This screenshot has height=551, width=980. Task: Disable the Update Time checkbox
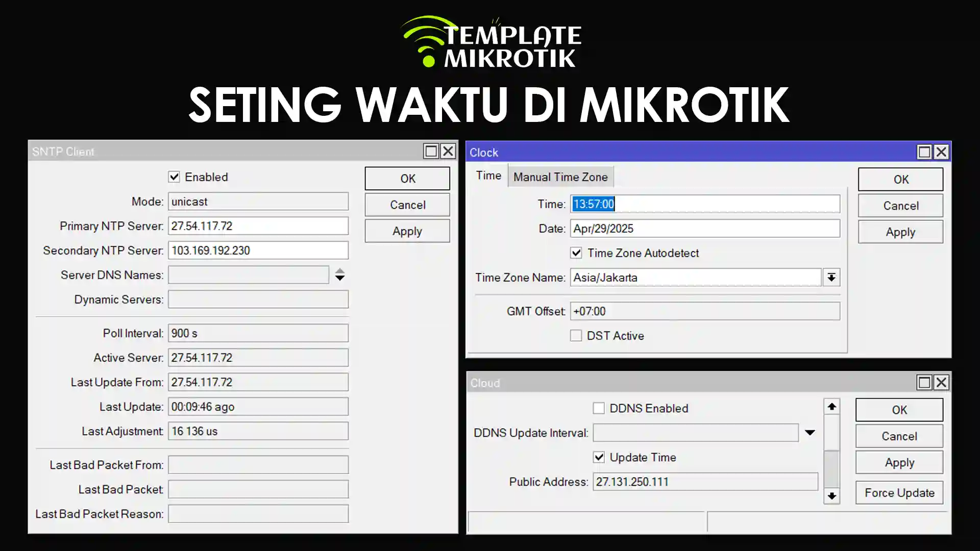(x=599, y=457)
